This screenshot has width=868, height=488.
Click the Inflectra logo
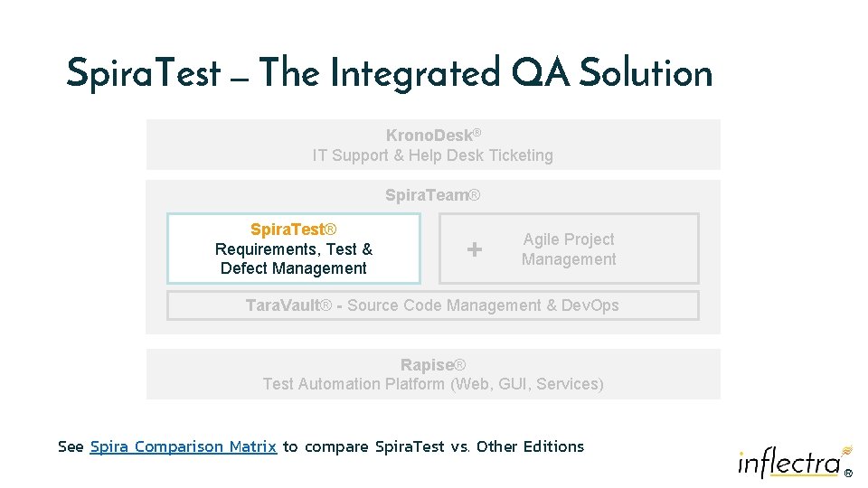pos(789,463)
